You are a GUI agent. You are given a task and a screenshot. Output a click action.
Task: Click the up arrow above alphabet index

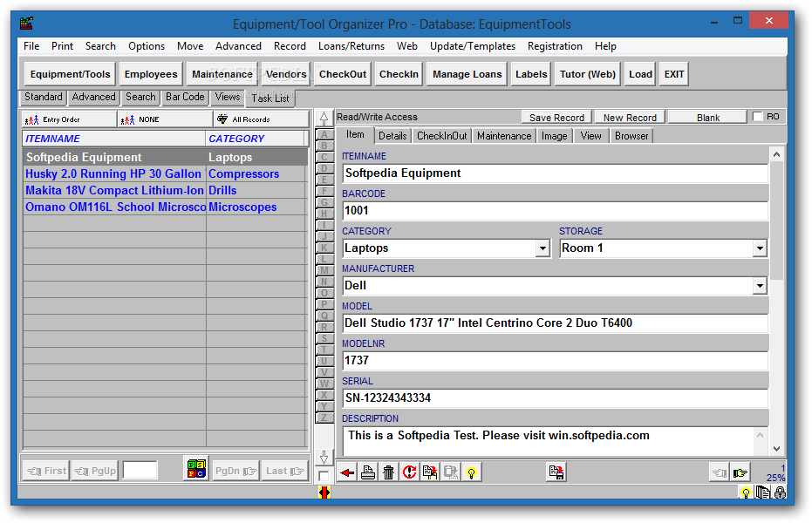pyautogui.click(x=324, y=119)
